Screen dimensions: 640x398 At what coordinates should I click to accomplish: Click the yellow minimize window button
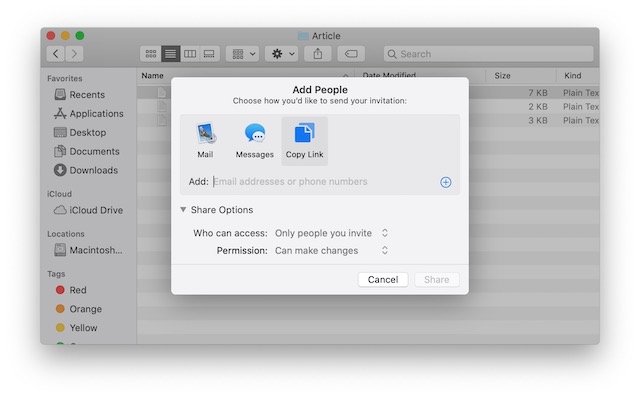point(65,36)
